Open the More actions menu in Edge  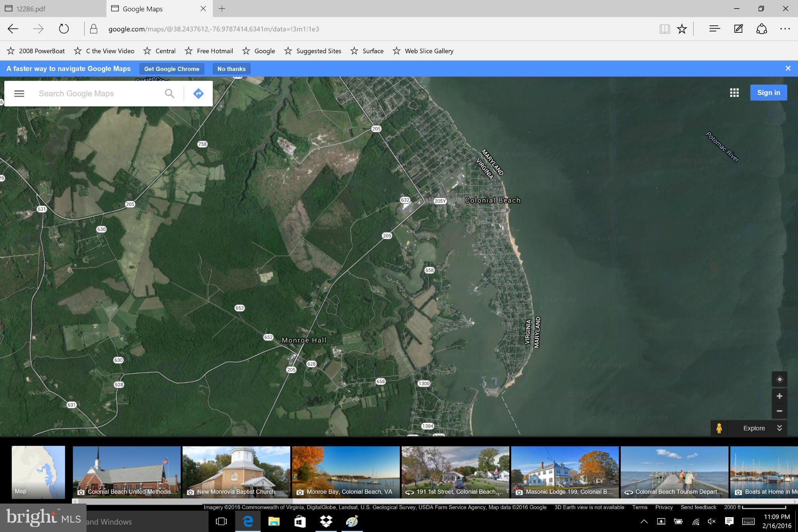coord(785,28)
